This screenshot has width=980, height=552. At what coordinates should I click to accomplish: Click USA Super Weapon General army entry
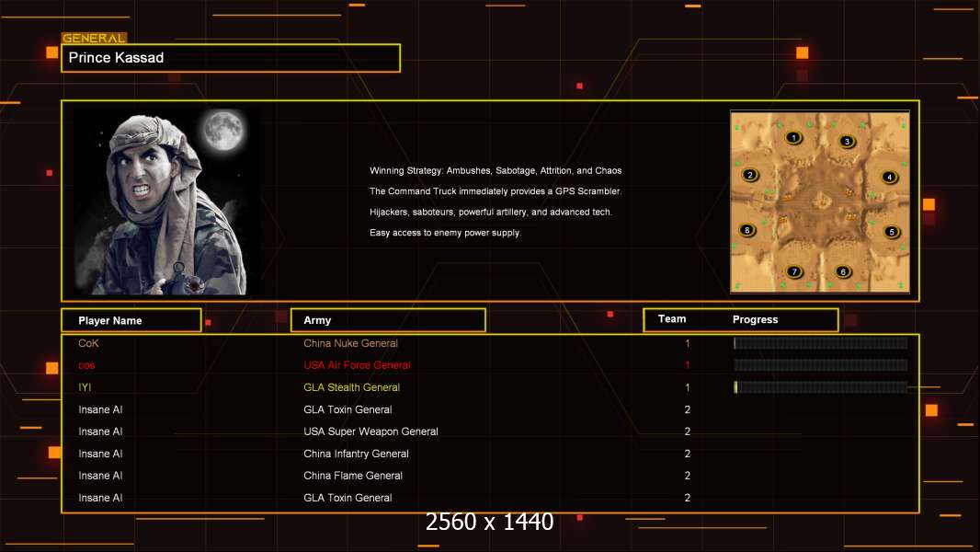point(370,431)
